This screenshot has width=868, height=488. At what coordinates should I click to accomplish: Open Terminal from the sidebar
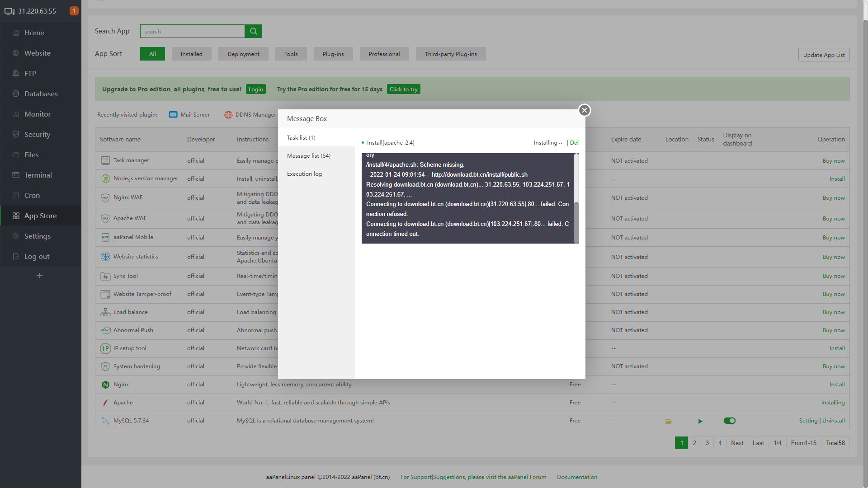[x=38, y=175]
